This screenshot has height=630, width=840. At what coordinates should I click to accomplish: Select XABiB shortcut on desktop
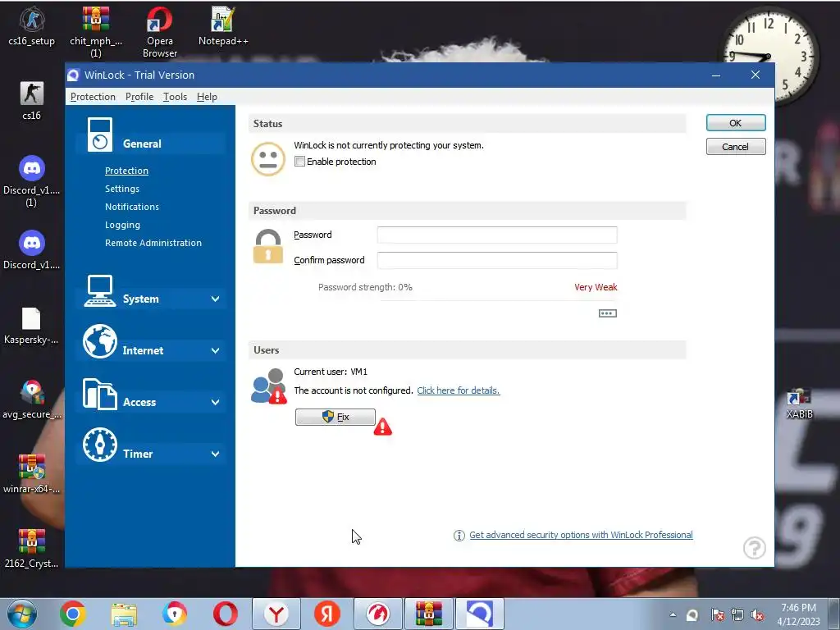click(799, 404)
